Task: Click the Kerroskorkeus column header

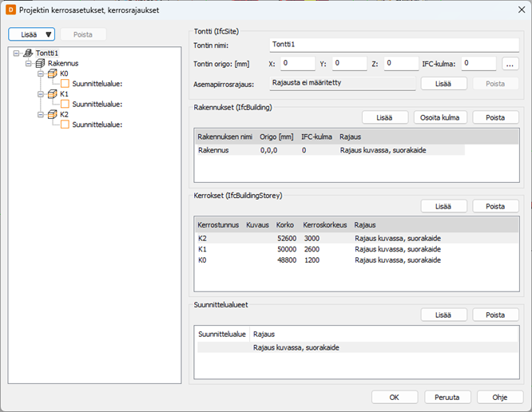Action: coord(323,225)
